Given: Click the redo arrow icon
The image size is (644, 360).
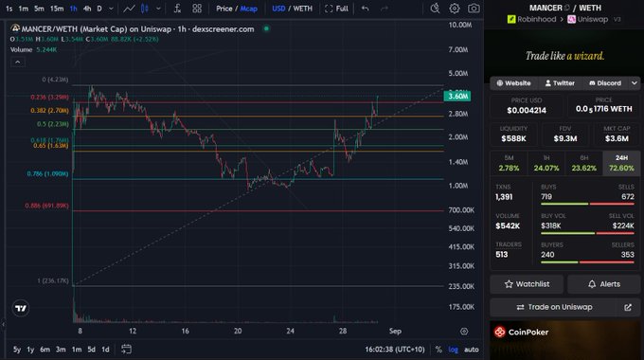Looking at the screenshot, I should [x=385, y=9].
